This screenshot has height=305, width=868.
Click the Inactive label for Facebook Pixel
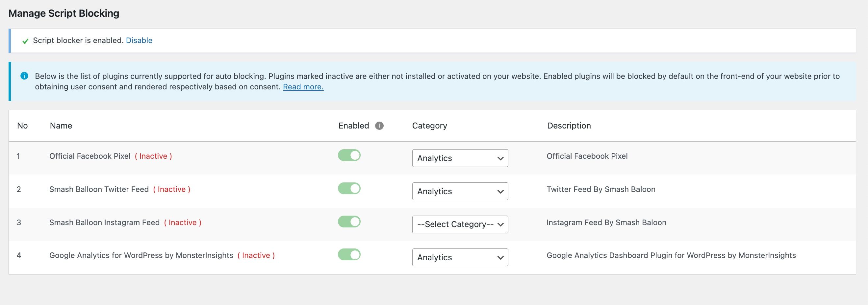153,156
